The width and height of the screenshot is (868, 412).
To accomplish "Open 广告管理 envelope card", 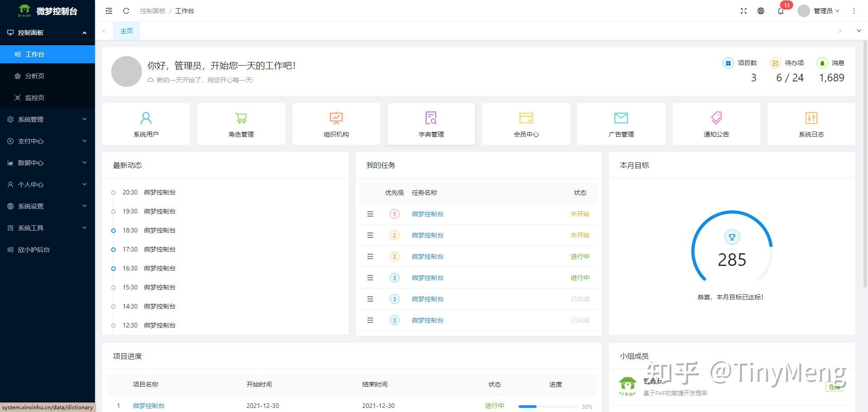I will tap(621, 124).
